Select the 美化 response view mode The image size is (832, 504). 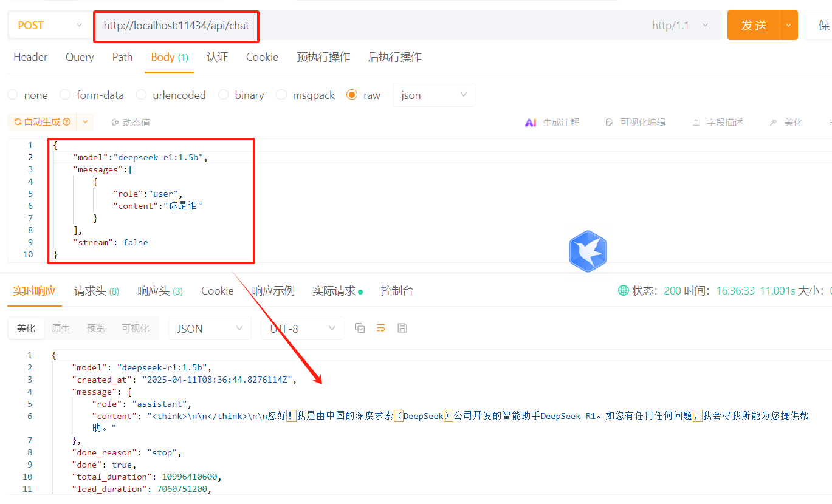click(x=26, y=328)
